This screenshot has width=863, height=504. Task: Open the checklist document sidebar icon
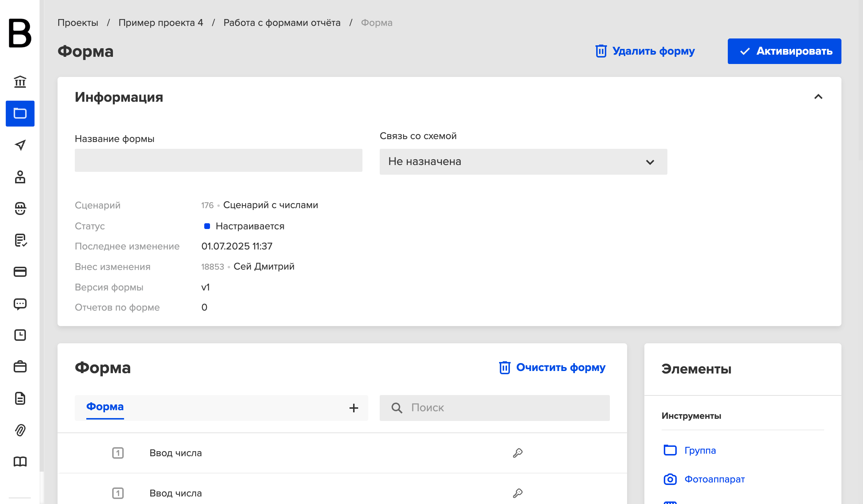(20, 240)
